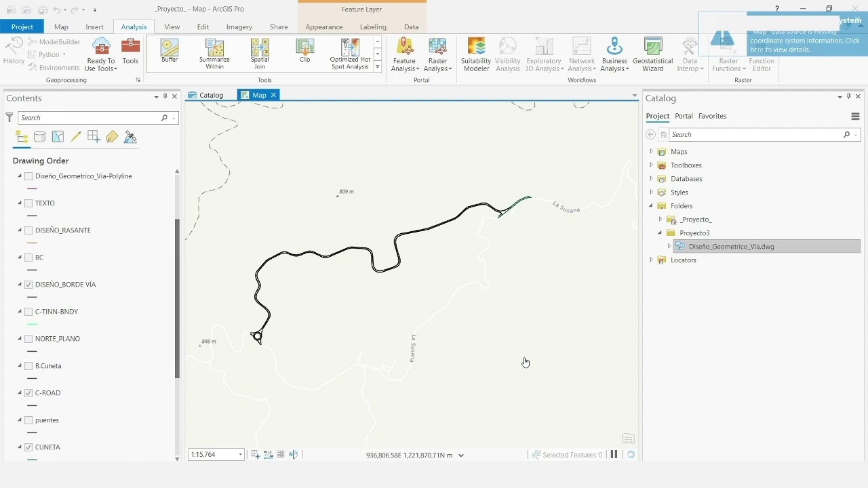Open Business Analysis menu
The height and width of the screenshot is (488, 868).
[x=614, y=55]
